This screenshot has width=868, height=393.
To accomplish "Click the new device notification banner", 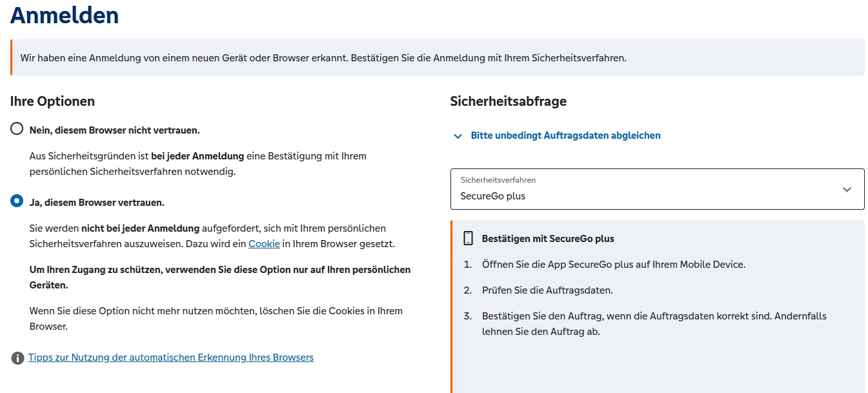I will (437, 57).
